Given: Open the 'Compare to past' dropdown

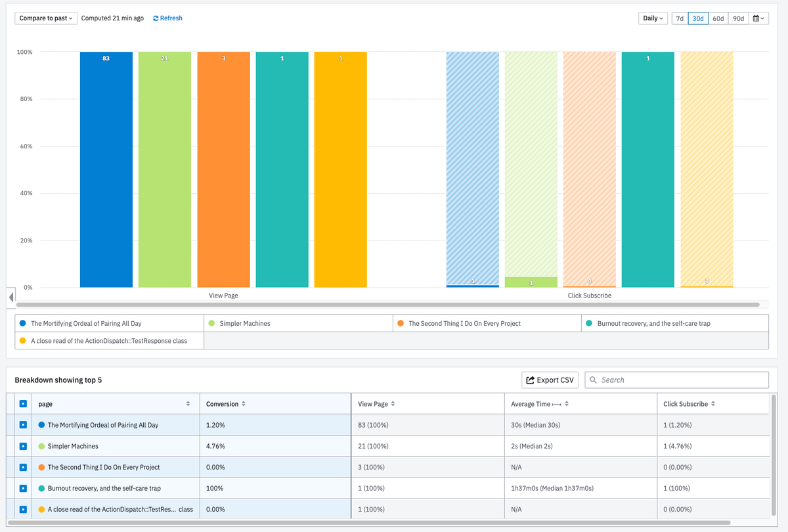Looking at the screenshot, I should click(45, 18).
